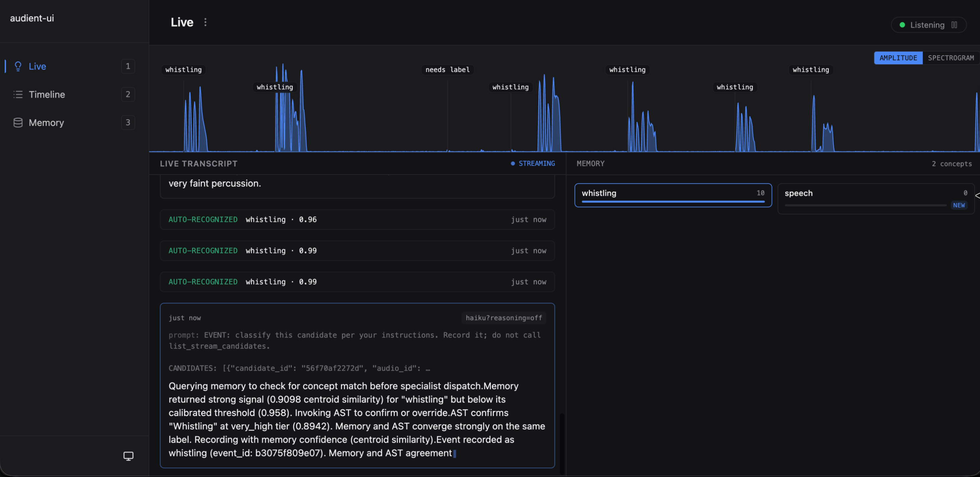Click the shortcut badge 1 beside Live
The height and width of the screenshot is (477, 980).
pyautogui.click(x=128, y=66)
